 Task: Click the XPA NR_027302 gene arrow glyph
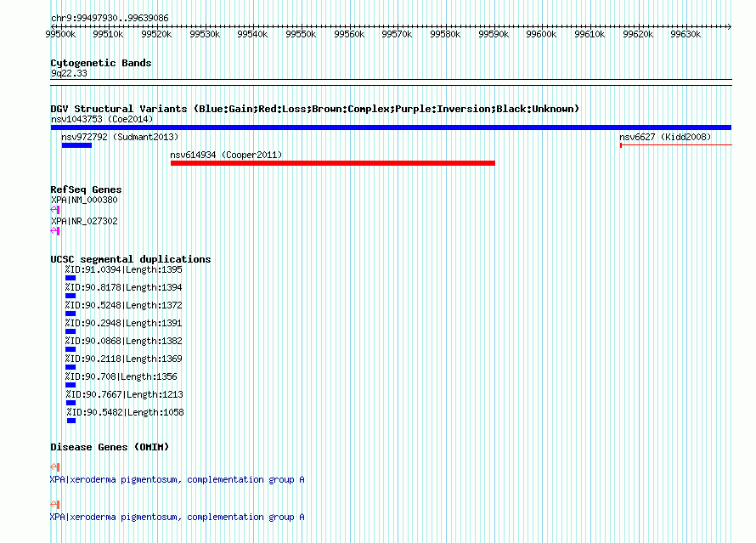(x=55, y=231)
